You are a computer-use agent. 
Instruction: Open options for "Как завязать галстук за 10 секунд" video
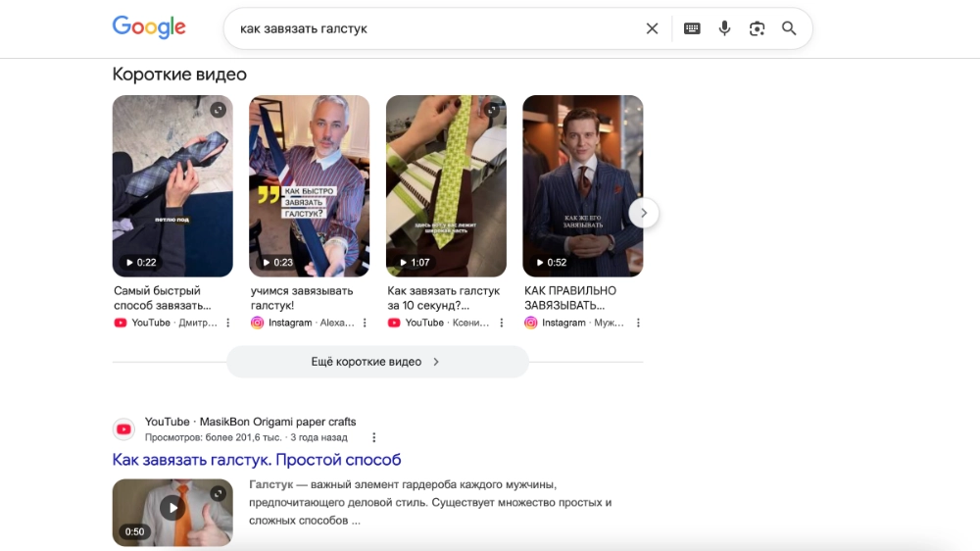pos(501,323)
